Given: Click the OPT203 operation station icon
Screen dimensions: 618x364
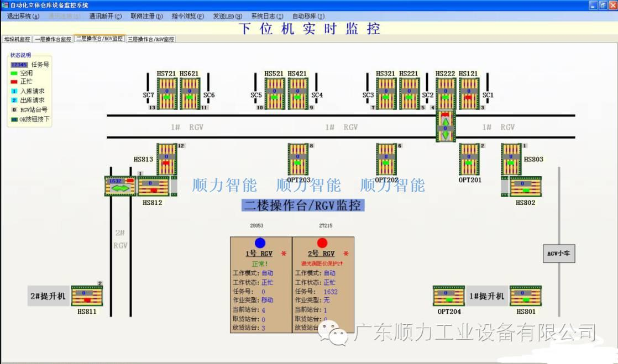Looking at the screenshot, I should (298, 160).
